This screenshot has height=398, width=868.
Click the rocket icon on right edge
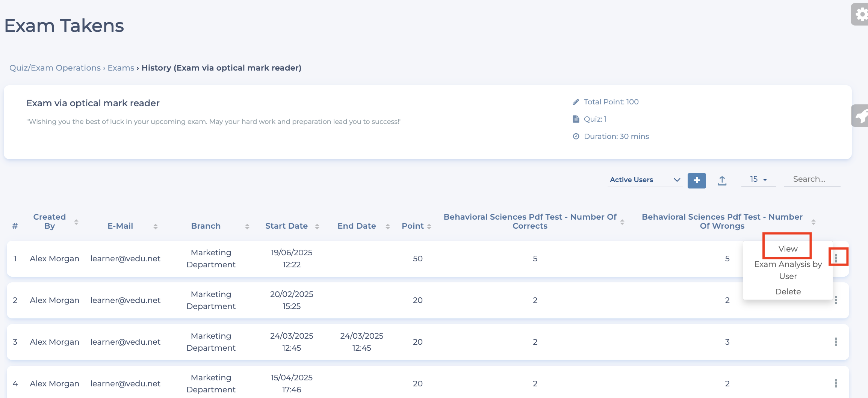coord(860,116)
